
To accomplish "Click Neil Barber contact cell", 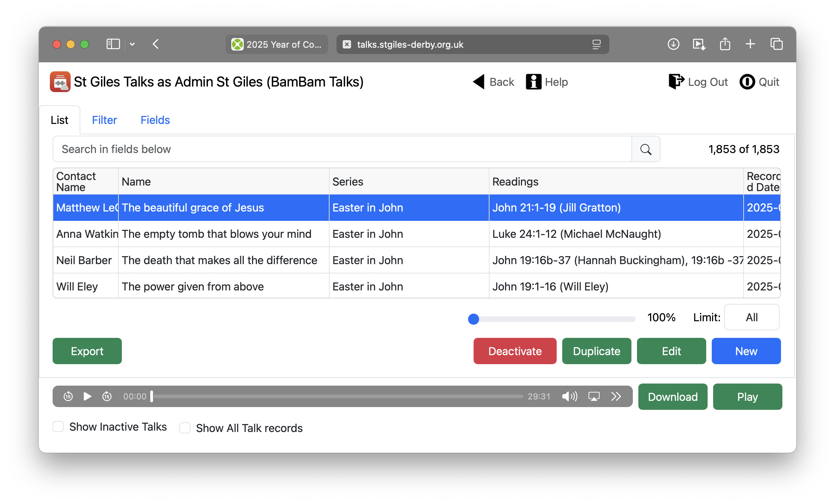I will coord(86,260).
